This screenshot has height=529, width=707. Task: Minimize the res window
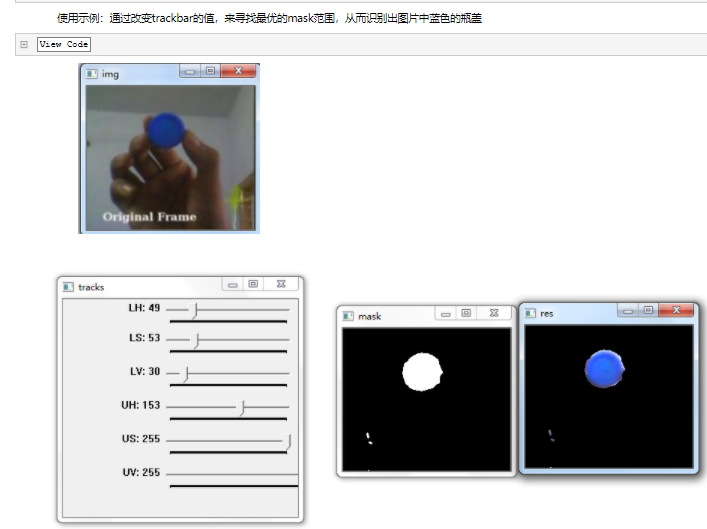[x=628, y=310]
